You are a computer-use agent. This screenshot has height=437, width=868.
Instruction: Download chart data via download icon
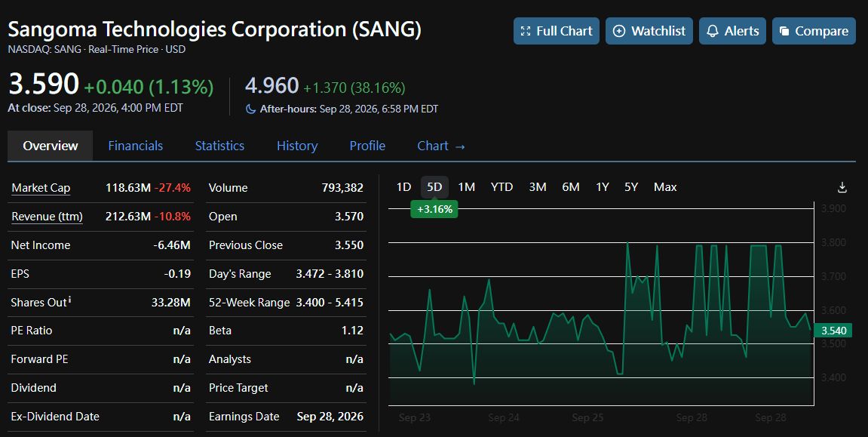[842, 187]
